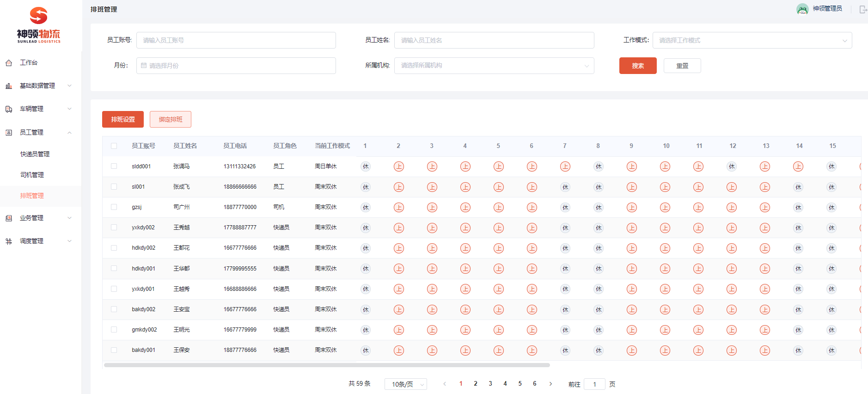Click the 车辆管理 truck icon

[9, 109]
